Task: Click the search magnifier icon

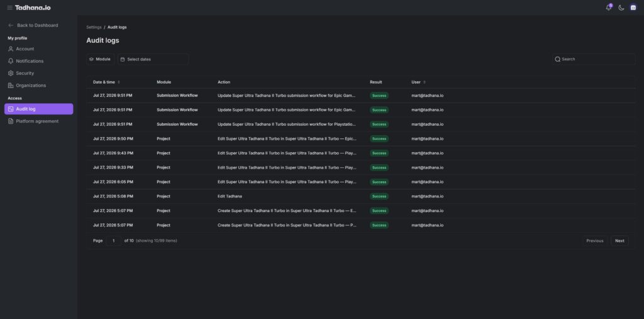Action: [x=557, y=59]
